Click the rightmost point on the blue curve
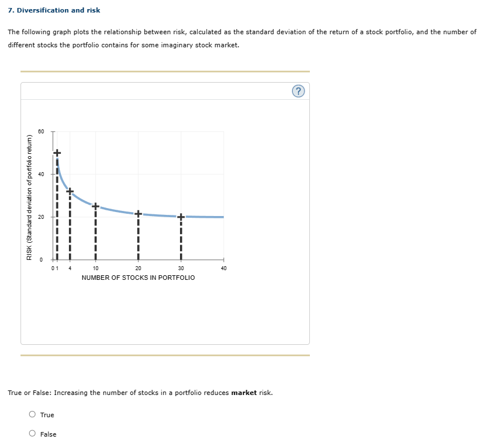The image size is (491, 448). tap(221, 217)
